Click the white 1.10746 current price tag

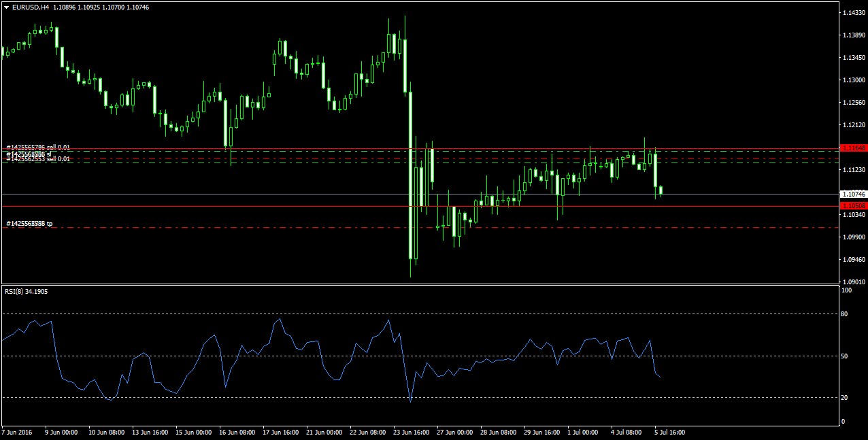tap(852, 194)
